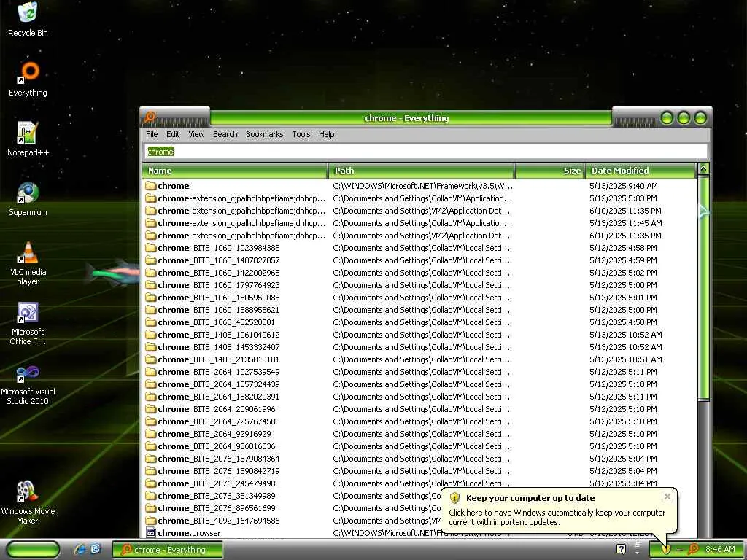
Task: Click the search box containing chrome
Action: pyautogui.click(x=425, y=152)
